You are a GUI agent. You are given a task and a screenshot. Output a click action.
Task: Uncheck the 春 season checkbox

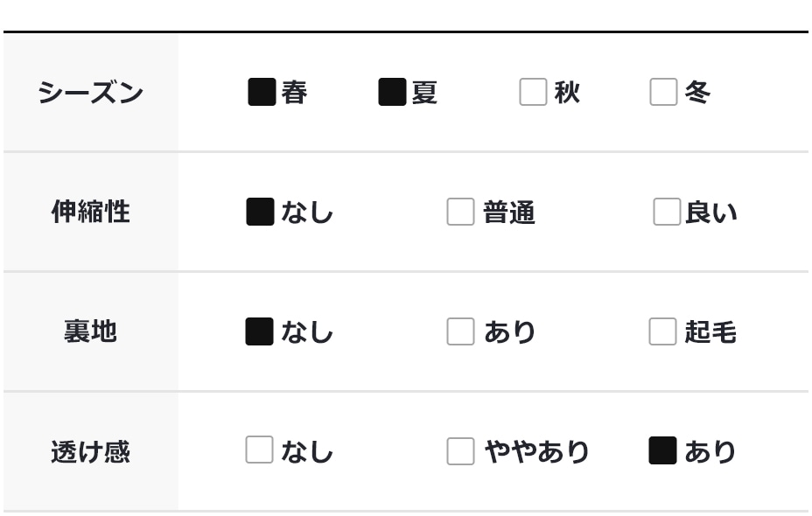pyautogui.click(x=262, y=92)
